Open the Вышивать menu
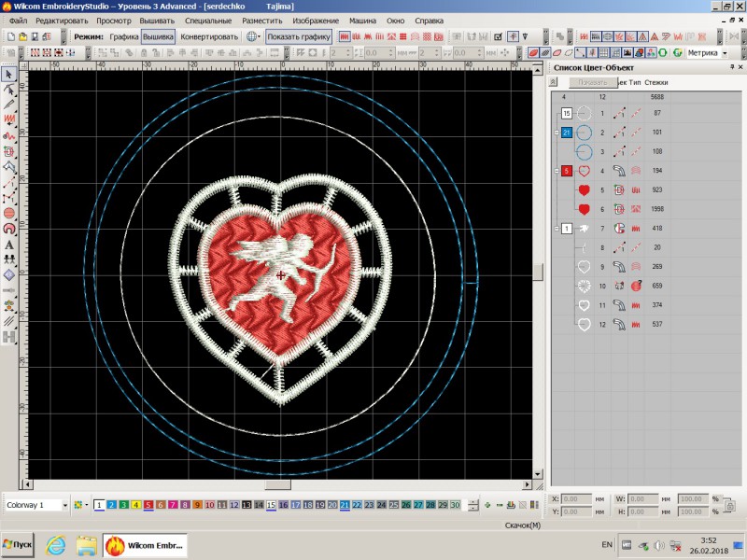Viewport: 747px width, 560px height. pyautogui.click(x=157, y=21)
